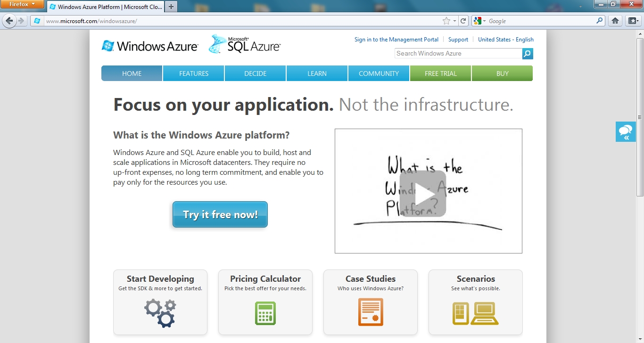Image resolution: width=644 pixels, height=343 pixels.
Task: Click the Start Developing gears icon
Action: pyautogui.click(x=160, y=313)
